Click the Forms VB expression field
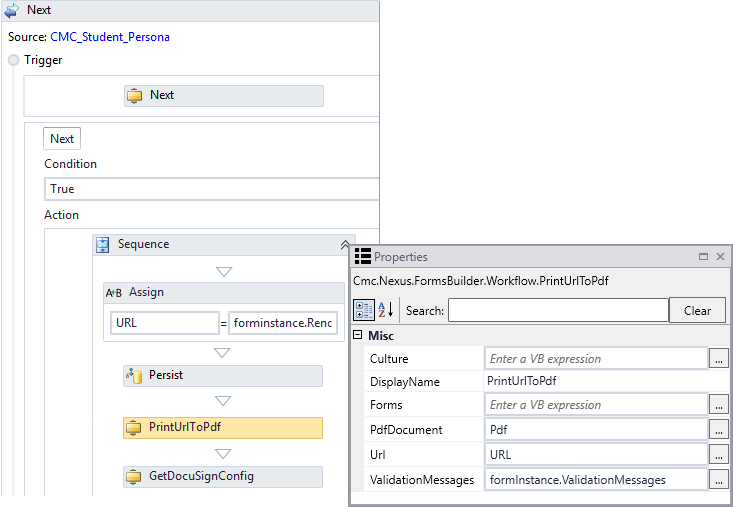Screen dimensions: 733x507 click(596, 405)
